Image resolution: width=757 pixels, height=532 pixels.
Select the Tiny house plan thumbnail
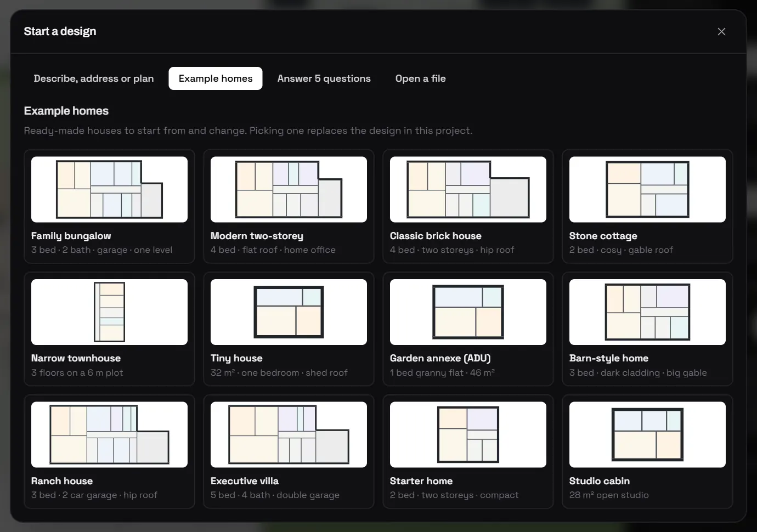click(289, 312)
